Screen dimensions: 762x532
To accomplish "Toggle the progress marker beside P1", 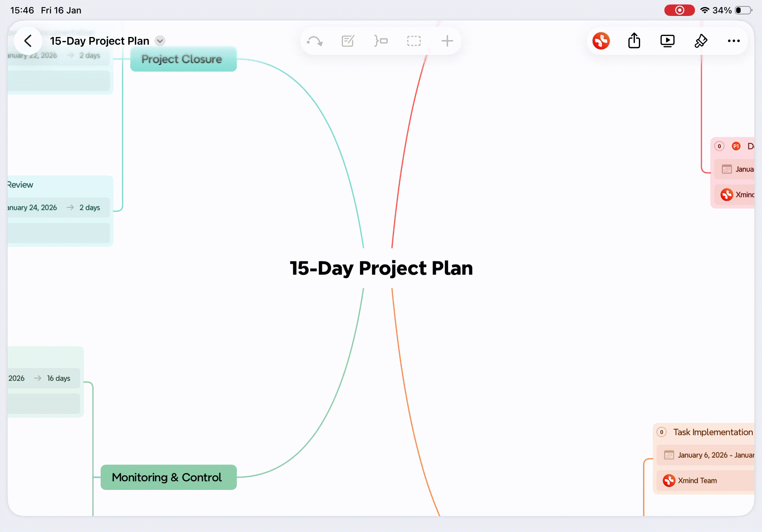I will pyautogui.click(x=719, y=146).
